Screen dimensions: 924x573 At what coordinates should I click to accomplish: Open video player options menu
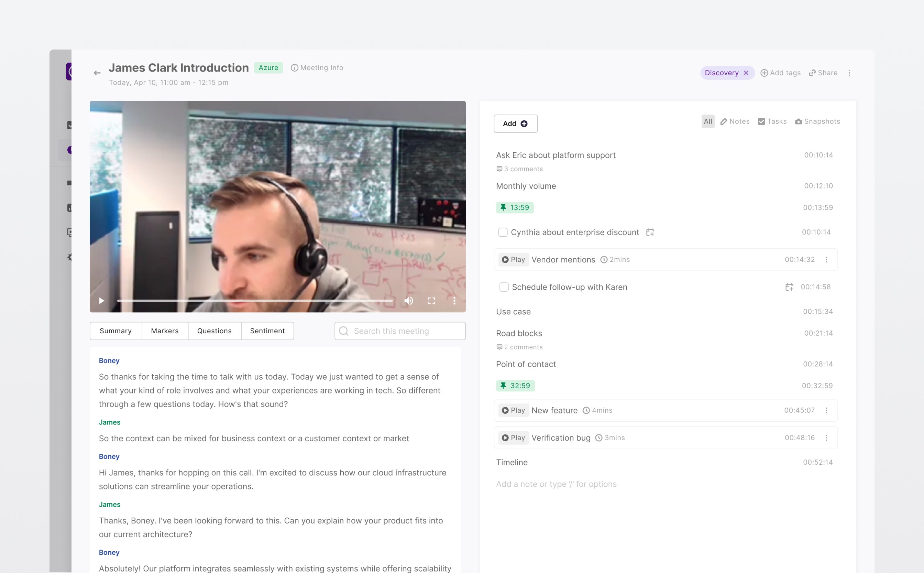coord(454,301)
